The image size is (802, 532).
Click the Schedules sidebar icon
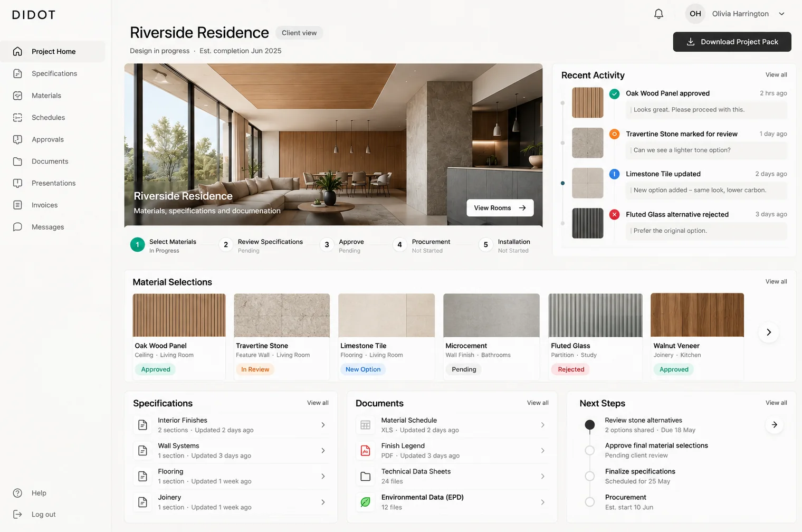click(17, 117)
